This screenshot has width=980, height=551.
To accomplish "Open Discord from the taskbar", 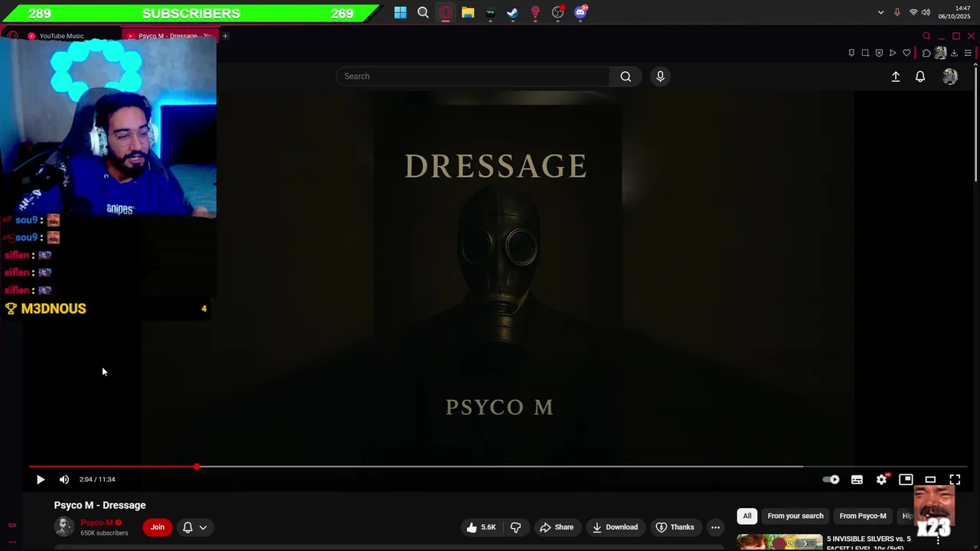I will coord(580,12).
